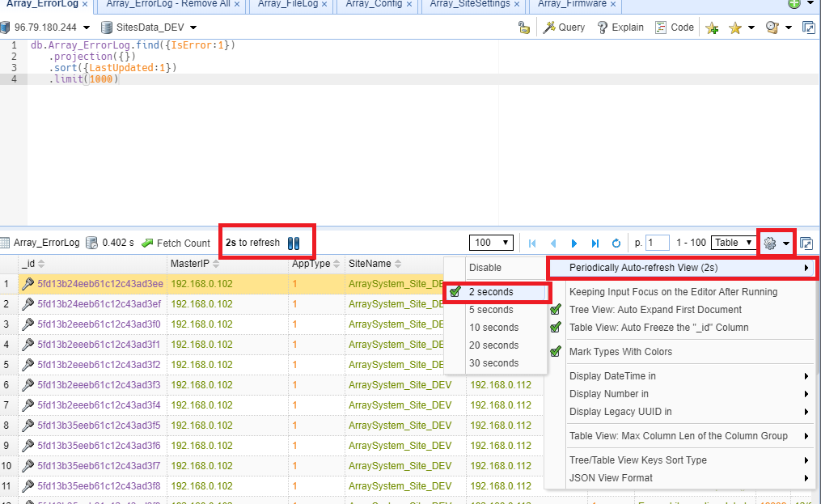Sort by the SiteName column arrows
The height and width of the screenshot is (504, 821).
click(398, 264)
